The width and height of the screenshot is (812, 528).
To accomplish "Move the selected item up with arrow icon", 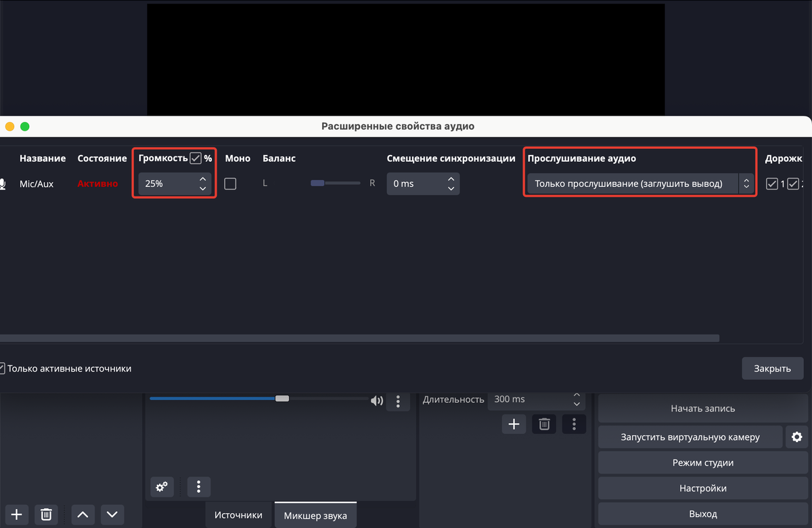I will point(83,514).
